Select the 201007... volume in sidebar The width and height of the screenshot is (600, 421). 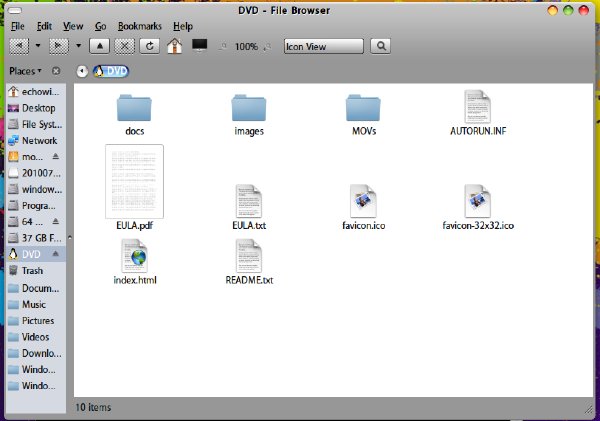pyautogui.click(x=36, y=173)
